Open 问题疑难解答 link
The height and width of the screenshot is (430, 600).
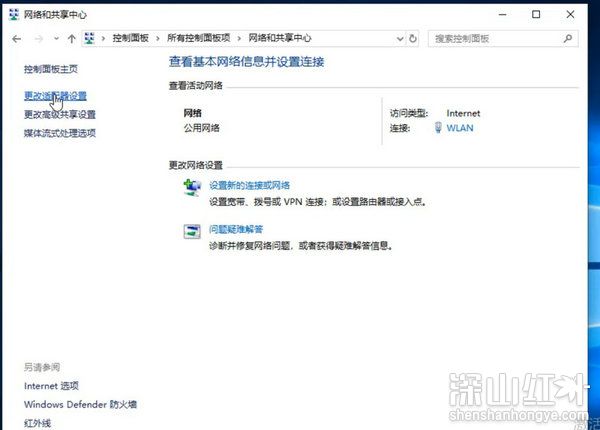coord(236,230)
